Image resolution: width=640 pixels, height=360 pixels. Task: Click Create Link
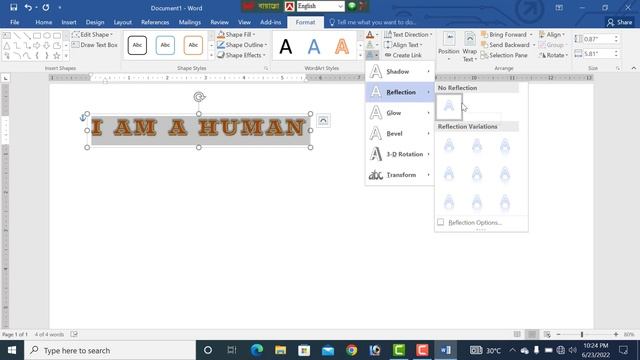[x=403, y=55]
